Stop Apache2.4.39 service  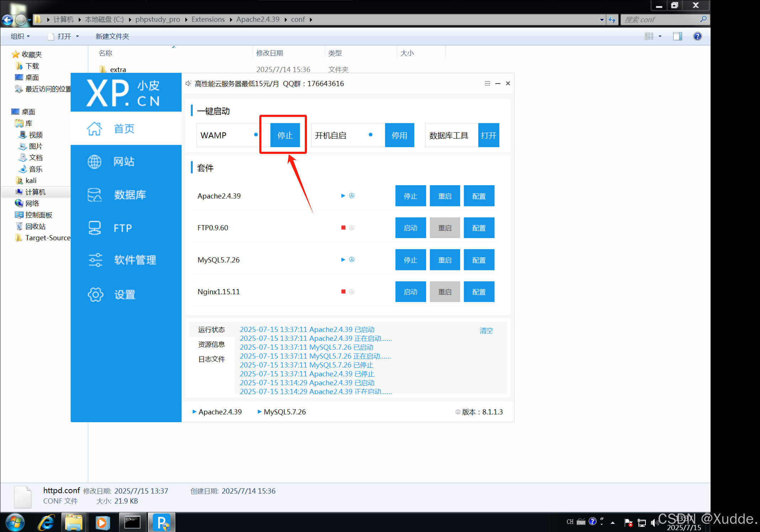(410, 196)
